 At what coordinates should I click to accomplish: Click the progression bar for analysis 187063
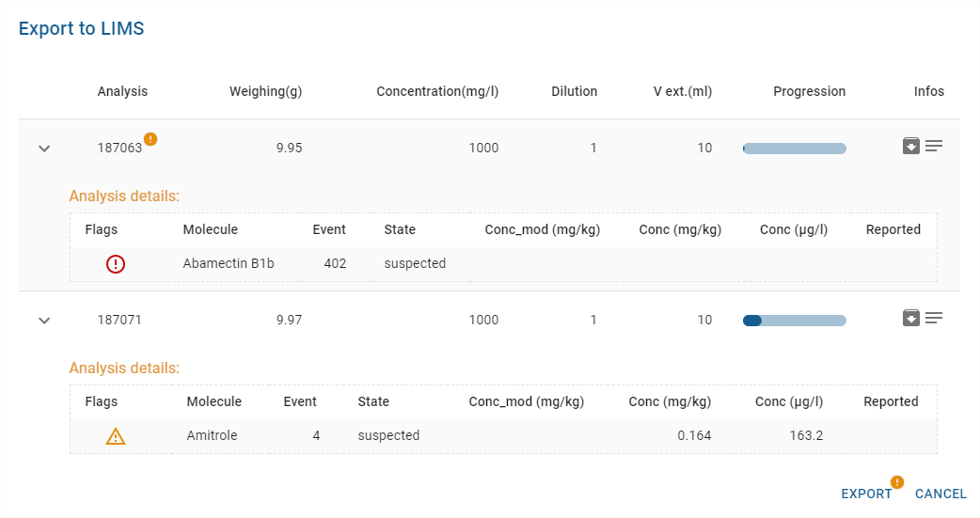[x=795, y=149]
